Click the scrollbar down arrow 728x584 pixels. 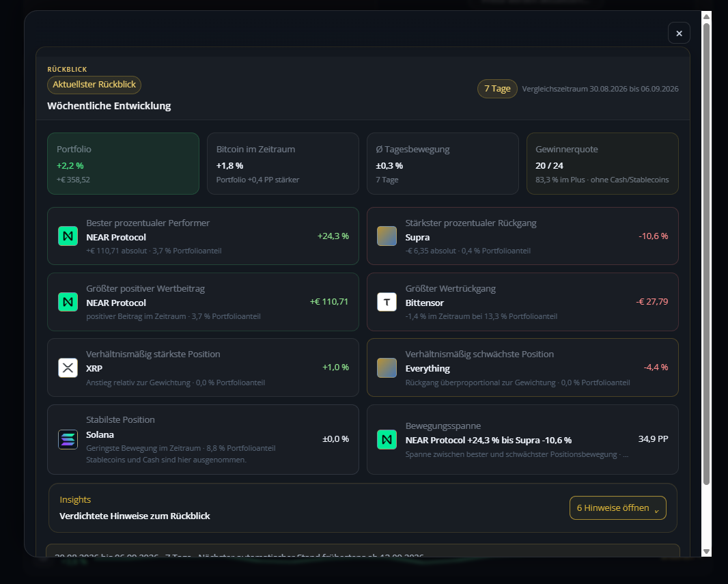click(706, 551)
